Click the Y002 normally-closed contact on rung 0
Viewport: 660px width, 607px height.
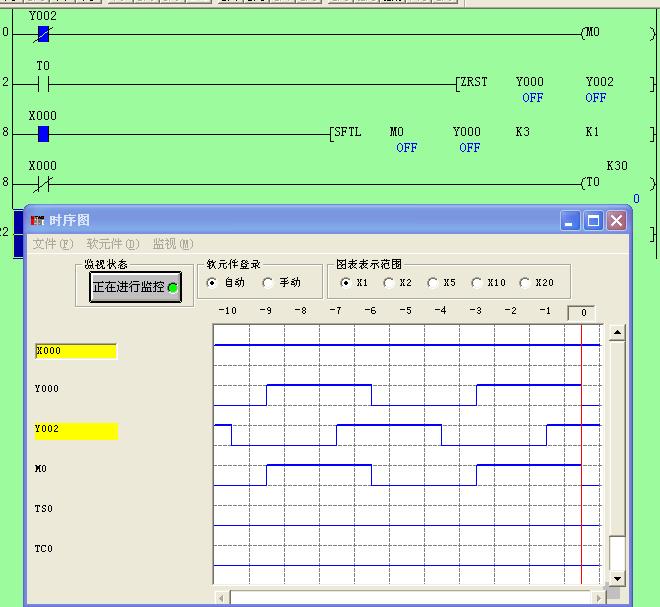(x=42, y=34)
